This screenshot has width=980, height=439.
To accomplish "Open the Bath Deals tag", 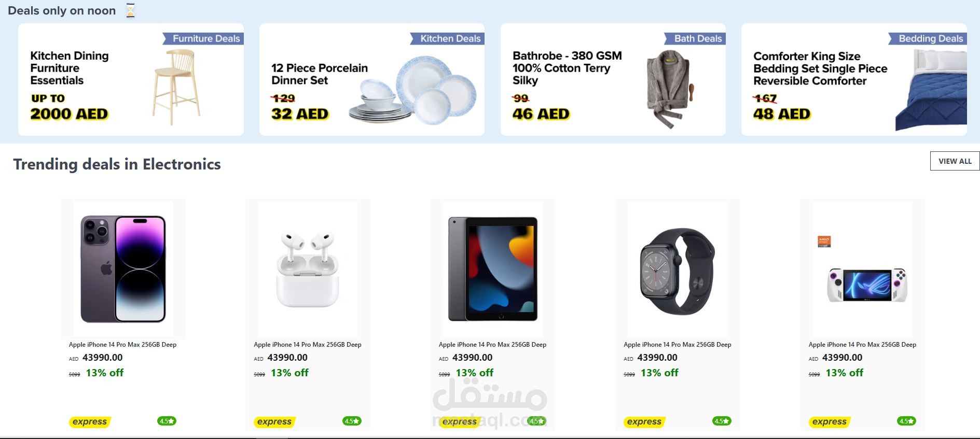I will click(x=695, y=39).
